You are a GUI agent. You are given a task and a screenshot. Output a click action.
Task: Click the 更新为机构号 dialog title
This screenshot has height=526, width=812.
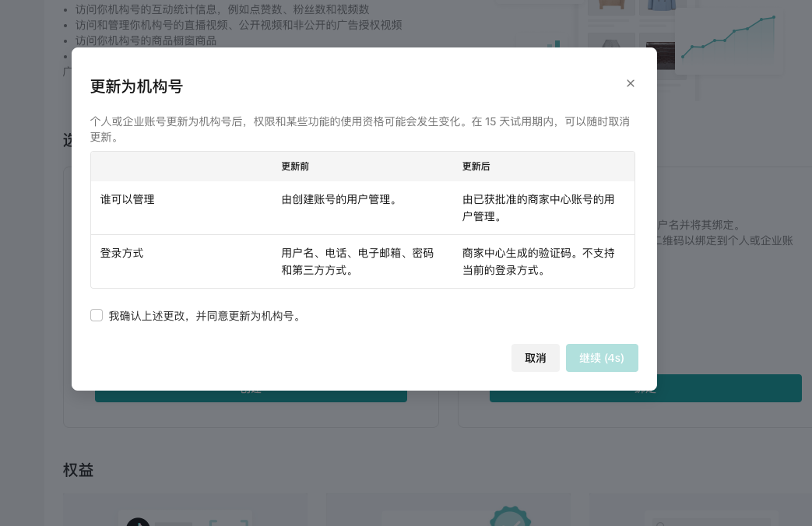point(136,86)
